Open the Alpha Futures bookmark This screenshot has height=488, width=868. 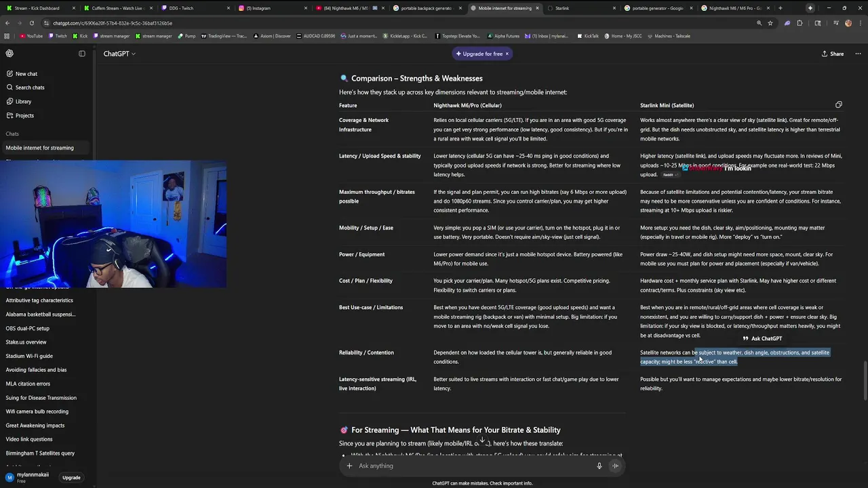click(502, 36)
